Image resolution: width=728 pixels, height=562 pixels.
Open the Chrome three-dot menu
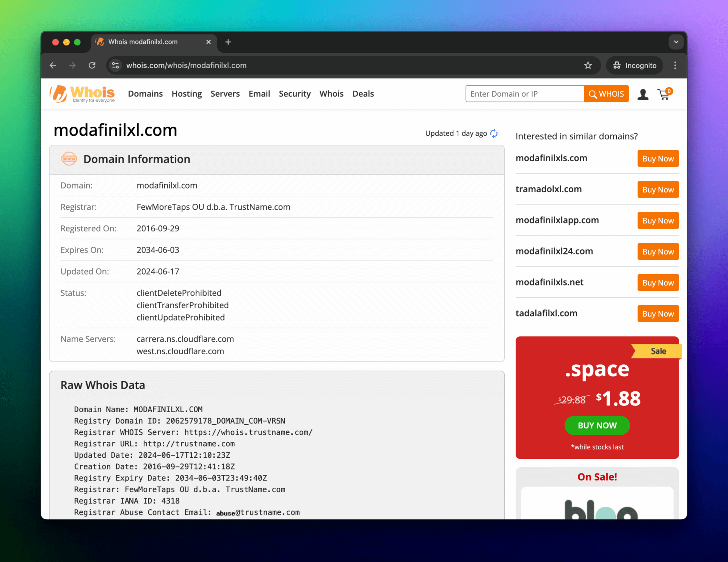point(675,65)
